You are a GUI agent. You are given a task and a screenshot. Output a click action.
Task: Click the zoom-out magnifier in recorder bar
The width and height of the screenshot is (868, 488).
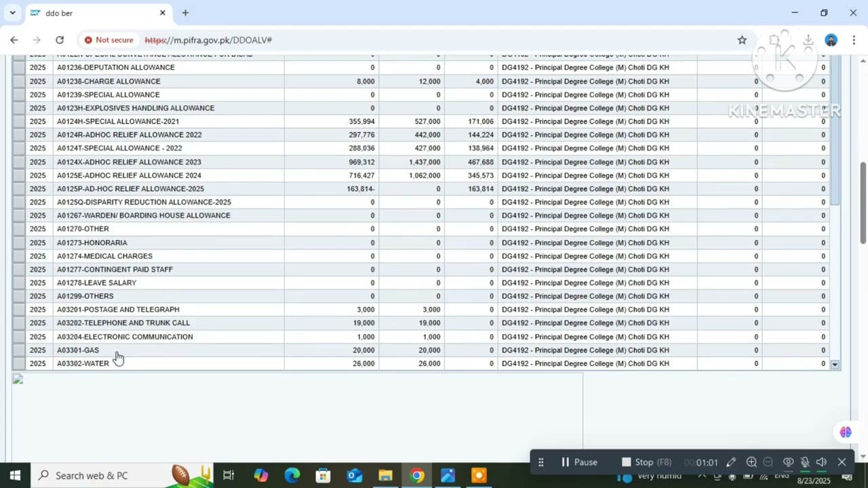click(768, 462)
